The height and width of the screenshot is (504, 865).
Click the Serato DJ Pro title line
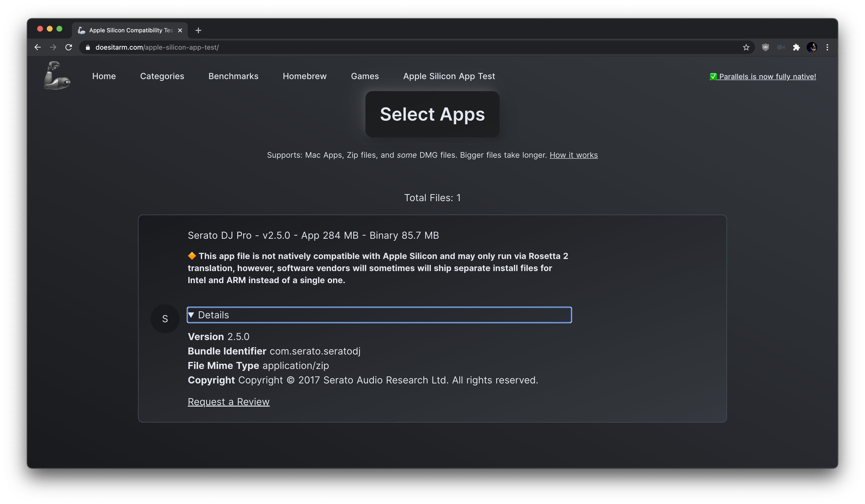point(313,235)
